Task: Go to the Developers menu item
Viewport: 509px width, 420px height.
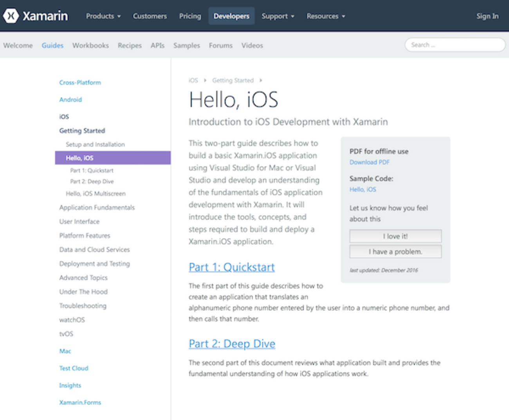Action: (231, 16)
